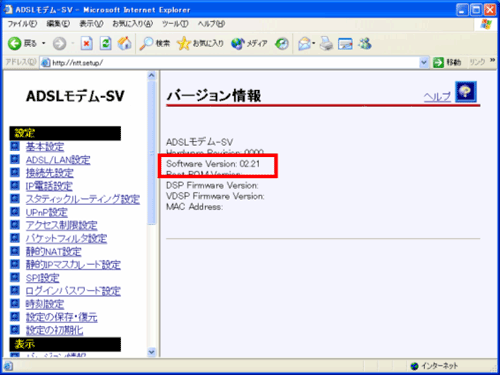This screenshot has height=375, width=500.
Task: Click the VDSP Firmware Version: label
Action: 215,196
